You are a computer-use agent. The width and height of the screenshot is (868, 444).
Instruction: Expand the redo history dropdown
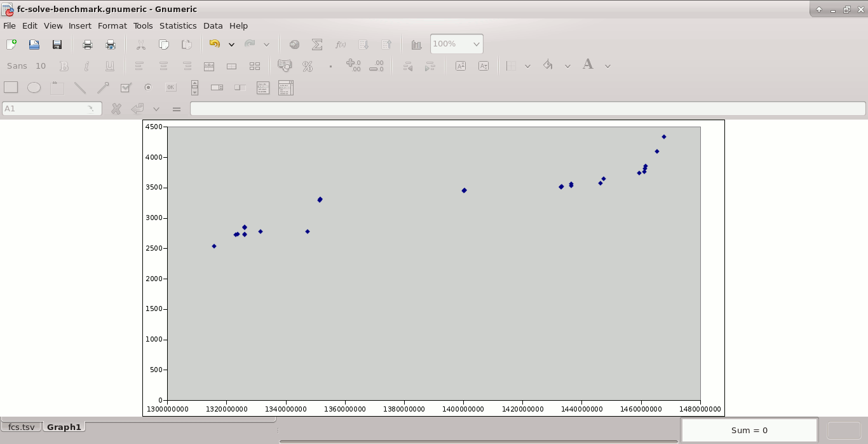pyautogui.click(x=266, y=45)
